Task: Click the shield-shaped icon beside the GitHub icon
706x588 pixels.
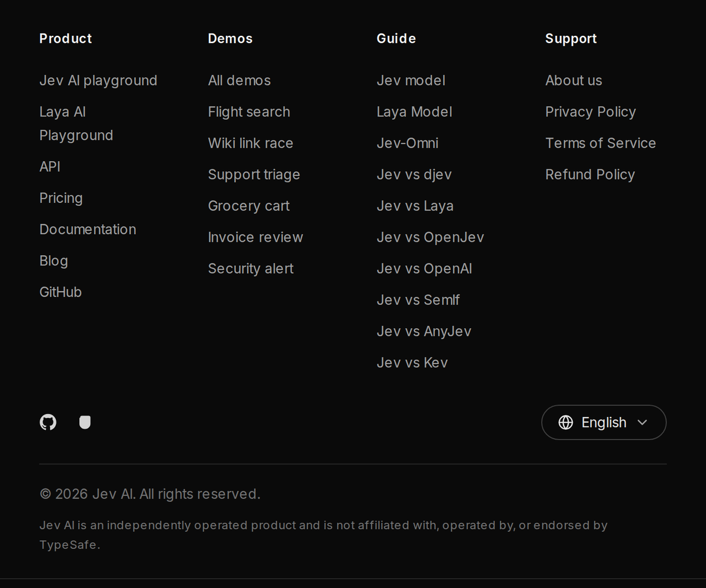Action: click(85, 422)
